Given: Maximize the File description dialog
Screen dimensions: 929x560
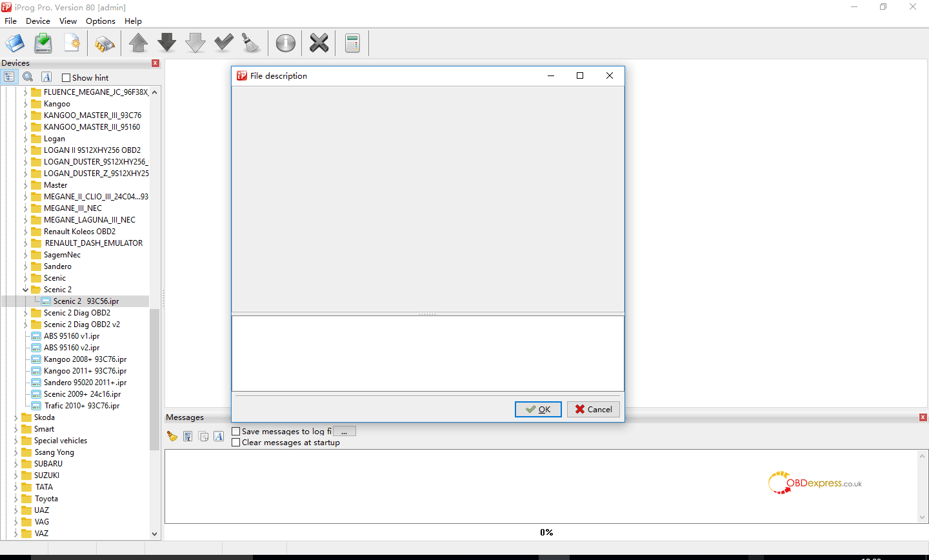Looking at the screenshot, I should 580,75.
